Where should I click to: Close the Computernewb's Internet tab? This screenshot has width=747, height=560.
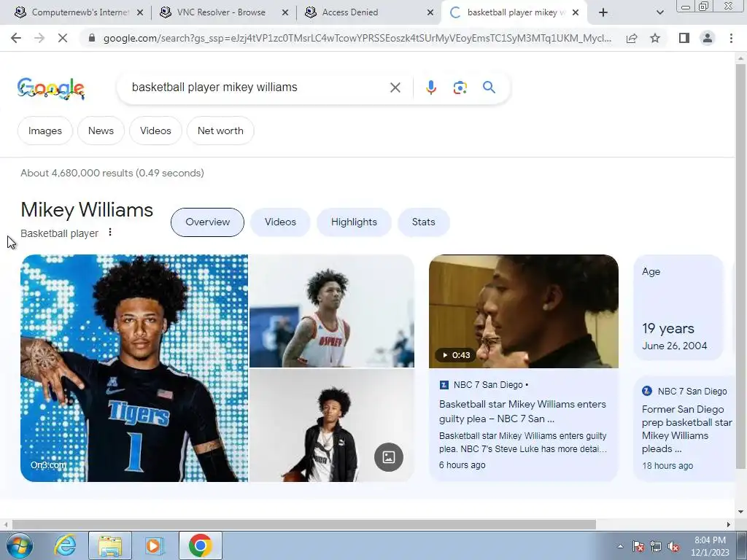pyautogui.click(x=140, y=13)
